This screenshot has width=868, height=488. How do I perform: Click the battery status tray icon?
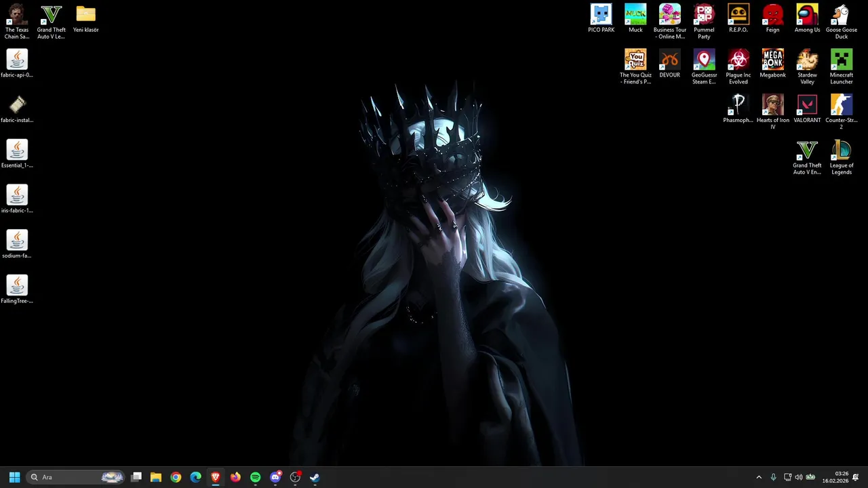tap(810, 477)
